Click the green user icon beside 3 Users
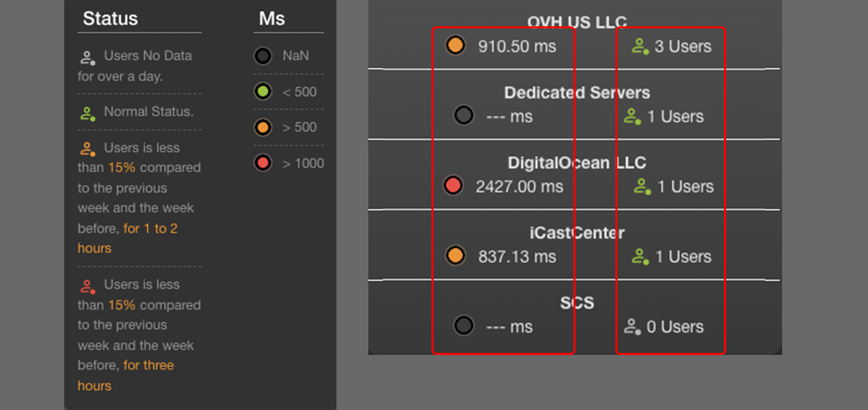The image size is (868, 410). (x=640, y=46)
